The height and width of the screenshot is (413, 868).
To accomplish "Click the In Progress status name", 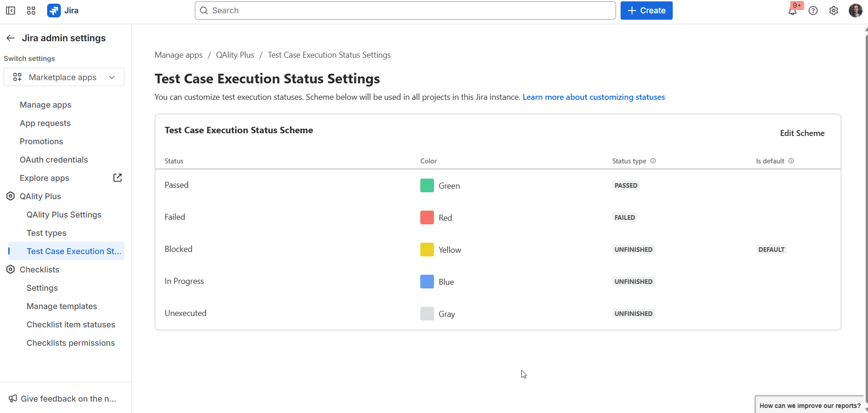I will coord(184,281).
